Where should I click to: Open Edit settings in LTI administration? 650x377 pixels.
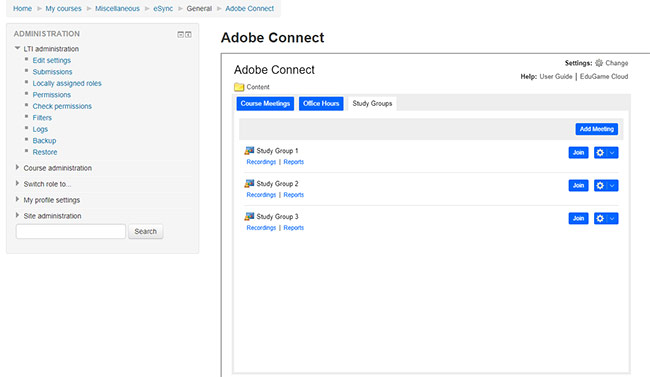coord(52,61)
